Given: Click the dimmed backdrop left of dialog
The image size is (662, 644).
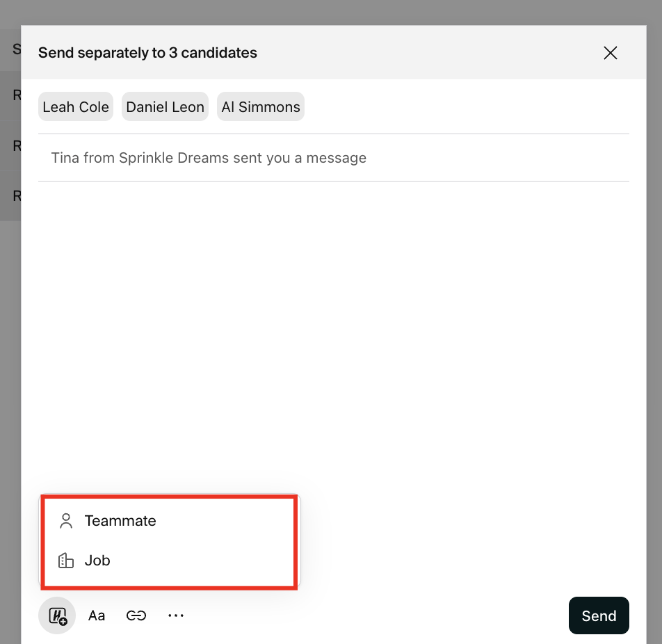Looking at the screenshot, I should click(x=10, y=348).
